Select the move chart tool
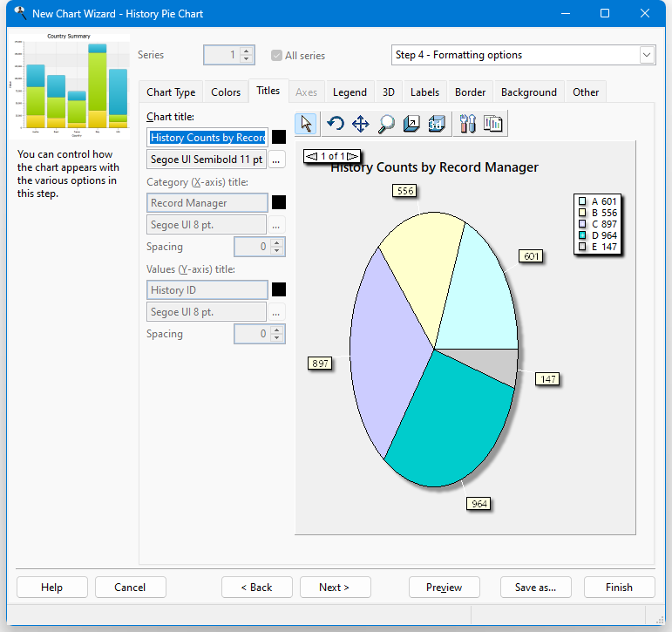Image resolution: width=672 pixels, height=632 pixels. point(360,124)
